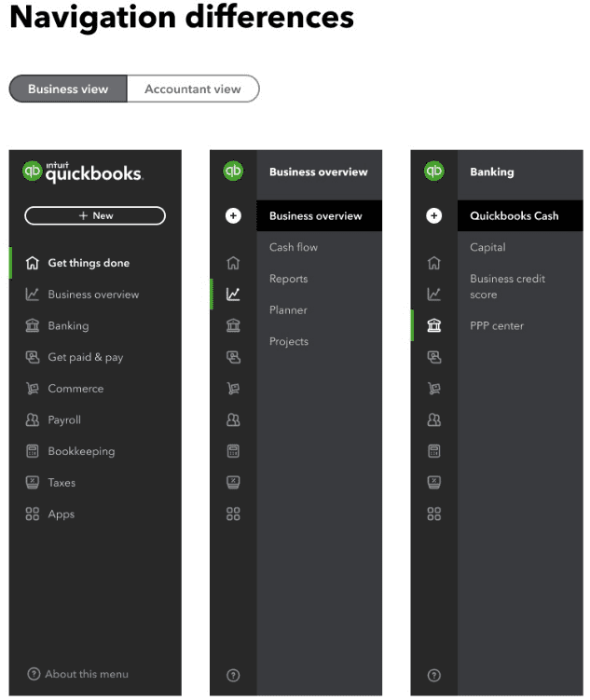The height and width of the screenshot is (700, 590).
Task: Click payroll people icon in Banking panel rail
Action: [433, 419]
